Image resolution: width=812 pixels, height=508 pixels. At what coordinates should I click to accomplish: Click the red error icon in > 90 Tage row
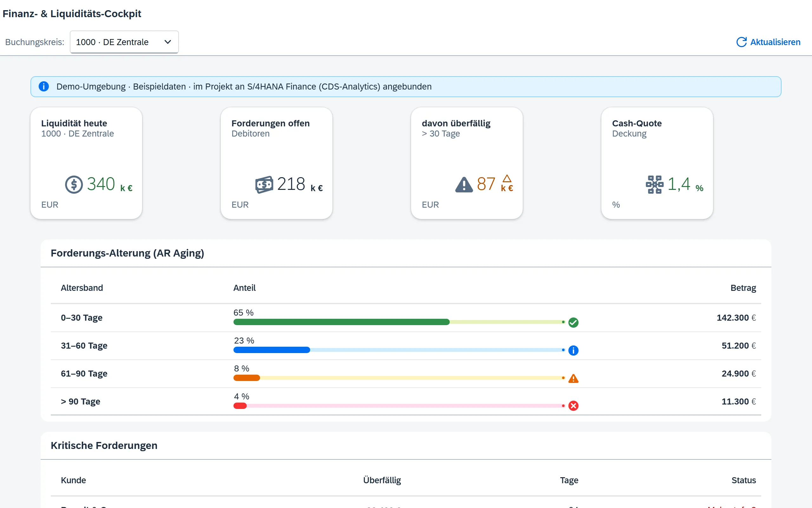573,406
